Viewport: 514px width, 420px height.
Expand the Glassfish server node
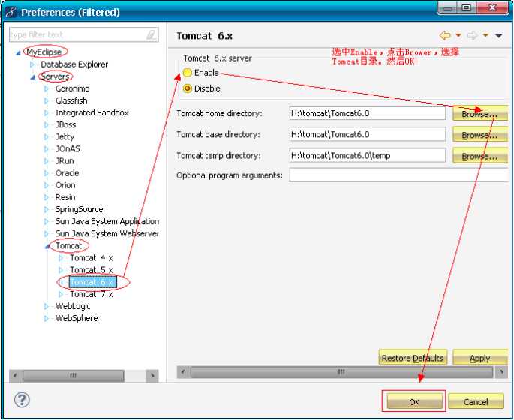(47, 100)
